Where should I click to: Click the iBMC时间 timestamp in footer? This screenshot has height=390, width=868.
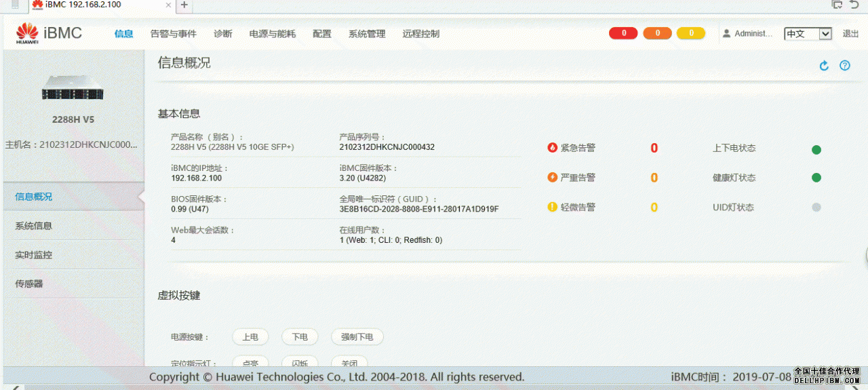(x=732, y=377)
